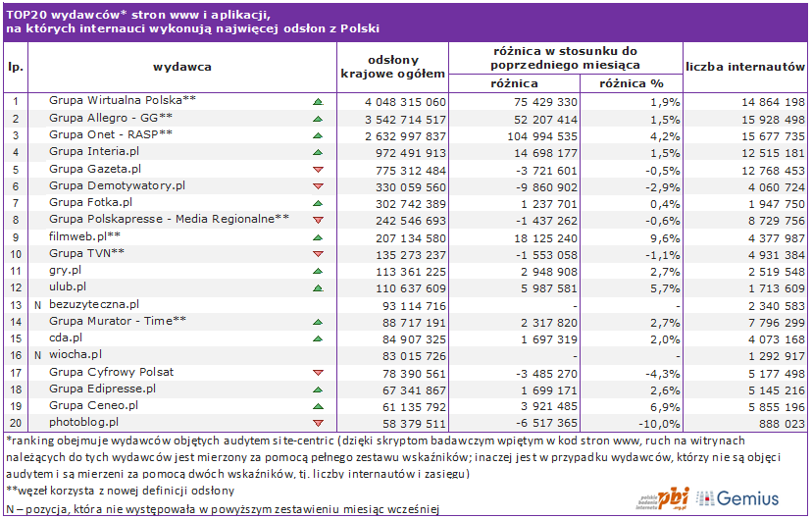Click the Gemius logo

(x=737, y=498)
